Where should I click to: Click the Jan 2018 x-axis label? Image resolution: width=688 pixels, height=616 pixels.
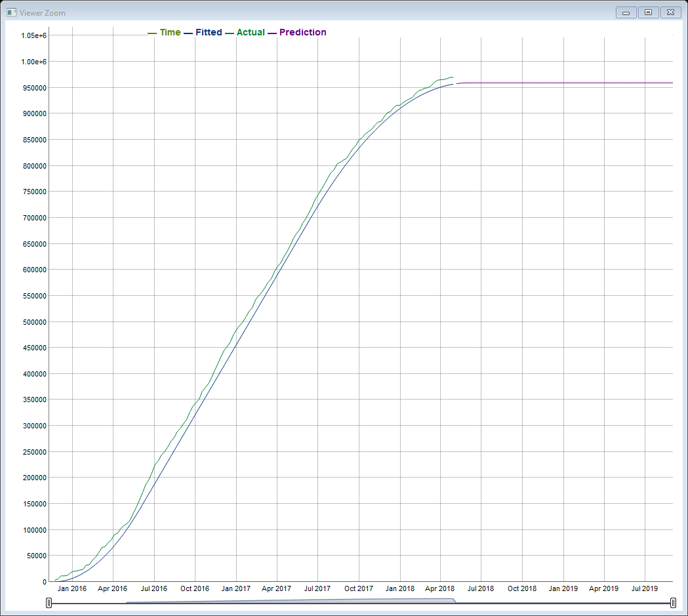click(x=399, y=589)
